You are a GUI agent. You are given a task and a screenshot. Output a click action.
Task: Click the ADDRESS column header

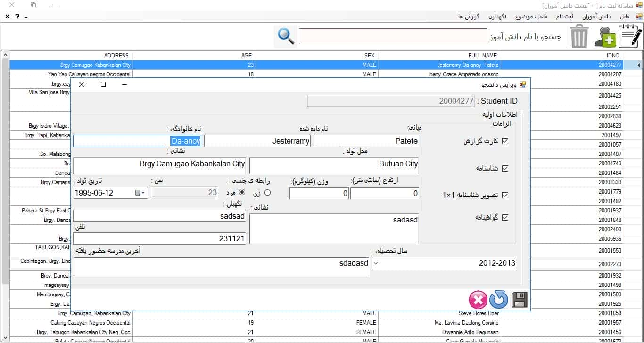71,56
